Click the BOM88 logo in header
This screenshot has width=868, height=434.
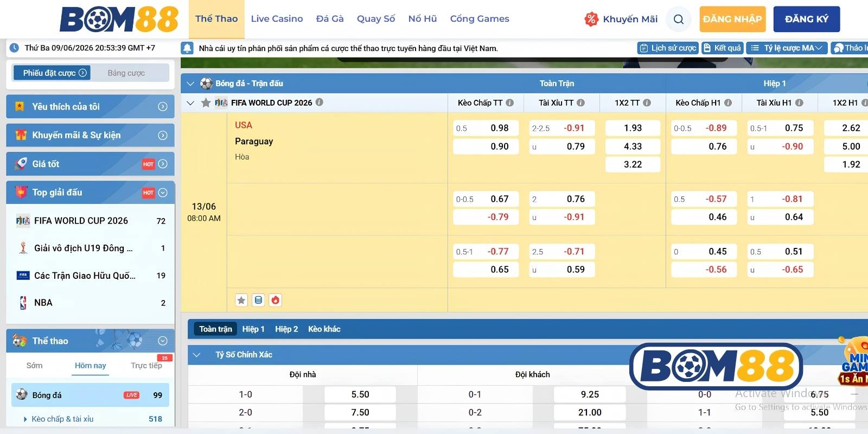119,20
